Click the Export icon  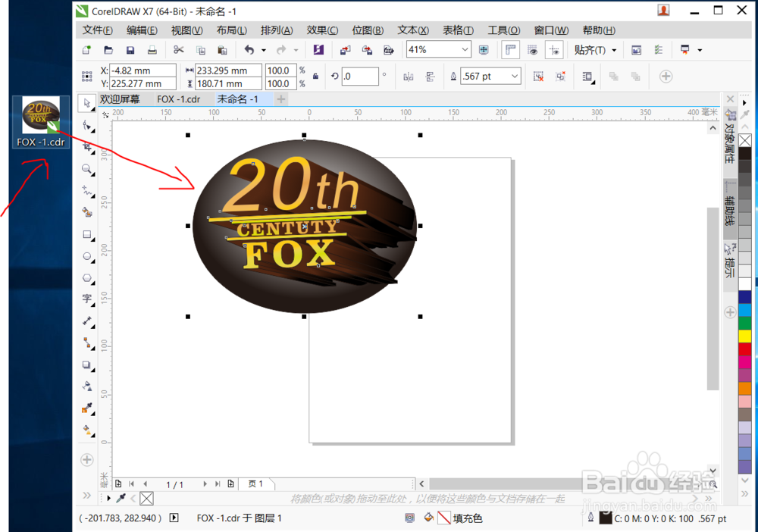[x=367, y=50]
